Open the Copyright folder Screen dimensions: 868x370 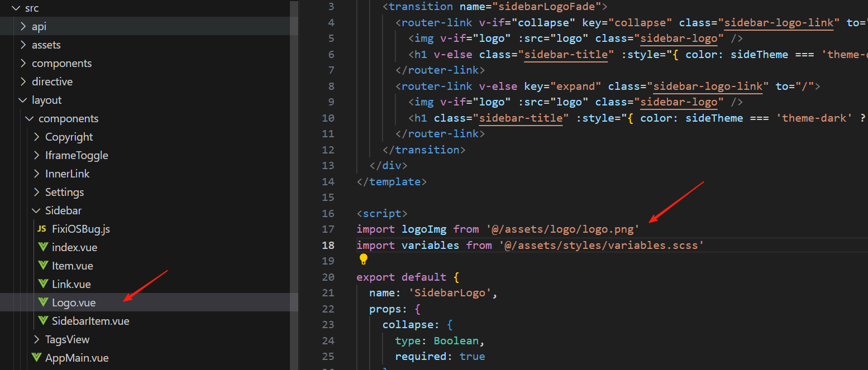pyautogui.click(x=69, y=137)
